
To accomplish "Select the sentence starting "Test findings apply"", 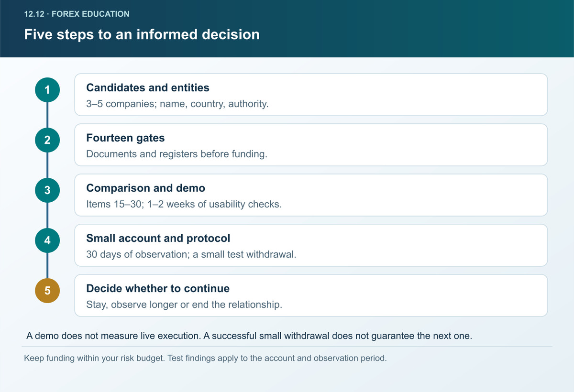I will (x=277, y=358).
